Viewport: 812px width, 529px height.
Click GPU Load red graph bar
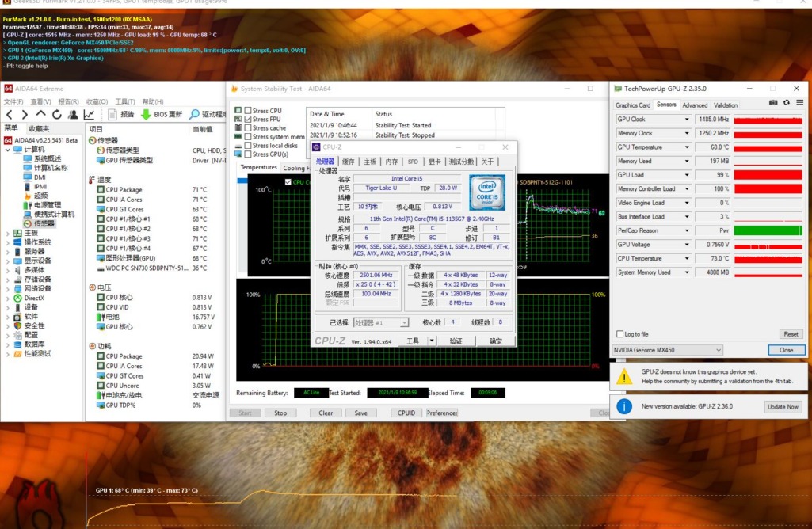[768, 175]
